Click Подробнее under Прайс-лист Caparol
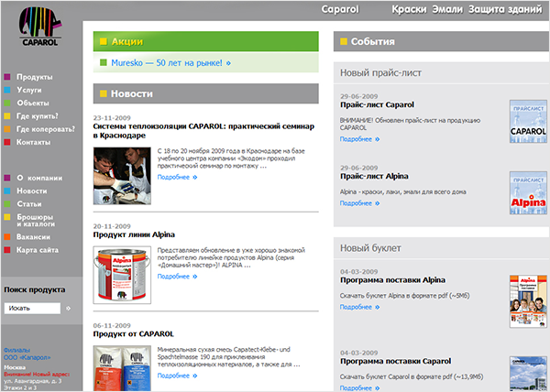 click(x=359, y=139)
